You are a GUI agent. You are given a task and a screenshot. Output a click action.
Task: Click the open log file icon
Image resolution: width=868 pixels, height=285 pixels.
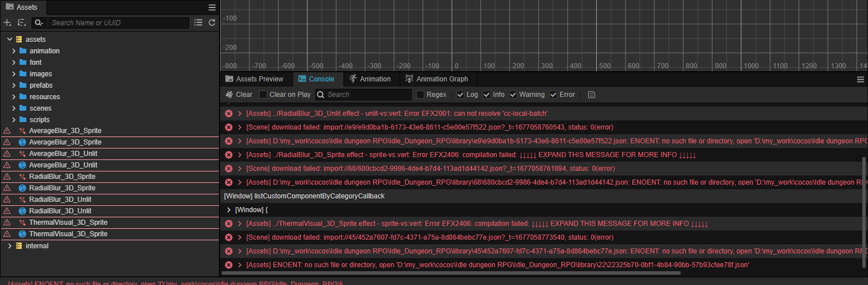pyautogui.click(x=592, y=95)
